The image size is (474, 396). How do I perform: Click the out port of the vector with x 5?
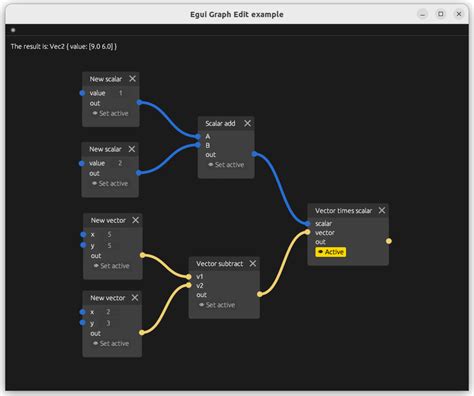click(x=142, y=255)
